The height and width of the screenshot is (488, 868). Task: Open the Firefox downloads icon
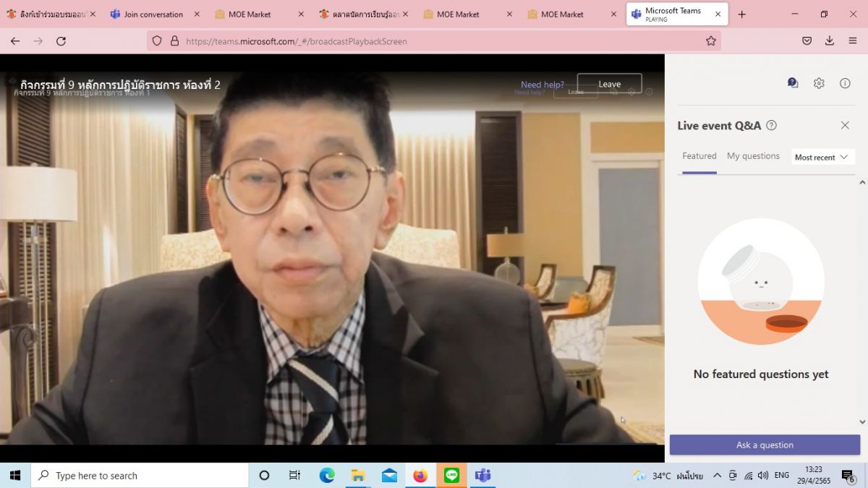click(830, 41)
